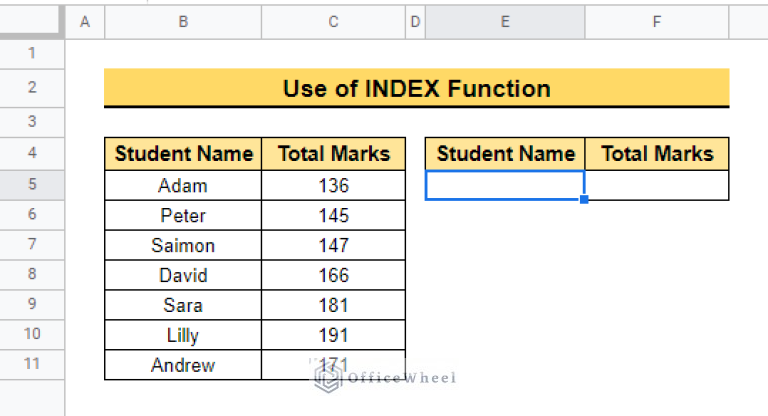
Task: Select the cell with value 171
Action: (334, 365)
